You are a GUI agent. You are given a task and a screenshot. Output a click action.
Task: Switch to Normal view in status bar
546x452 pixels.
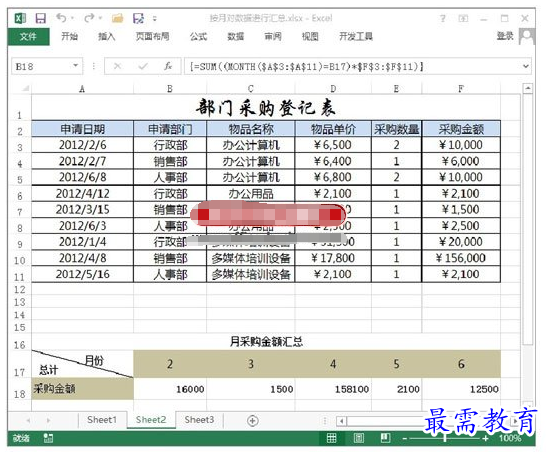[x=332, y=438]
